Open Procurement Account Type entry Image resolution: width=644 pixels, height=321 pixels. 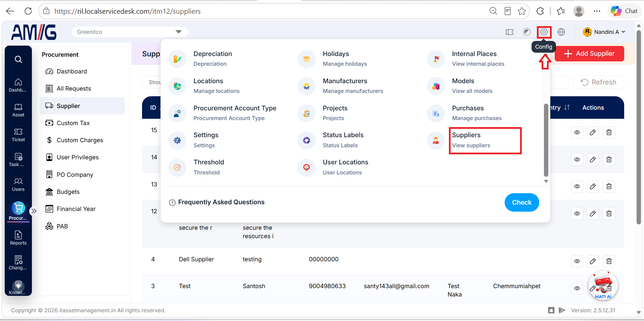pyautogui.click(x=235, y=113)
